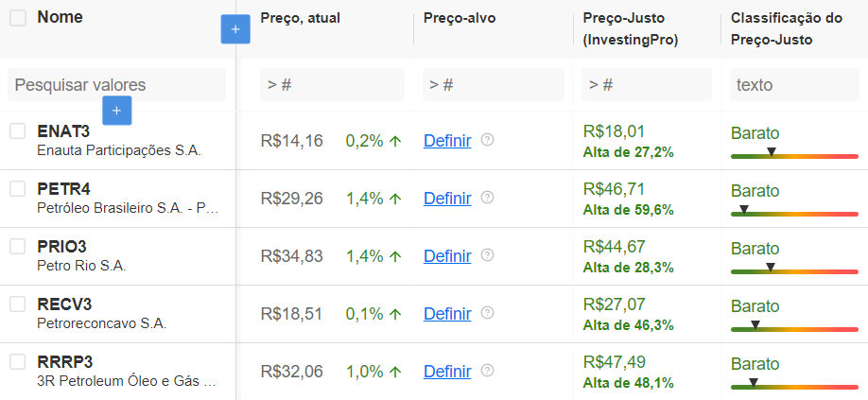Click PETR4 fair price rating slider bar
Image resolution: width=868 pixels, height=400 pixels.
click(794, 214)
